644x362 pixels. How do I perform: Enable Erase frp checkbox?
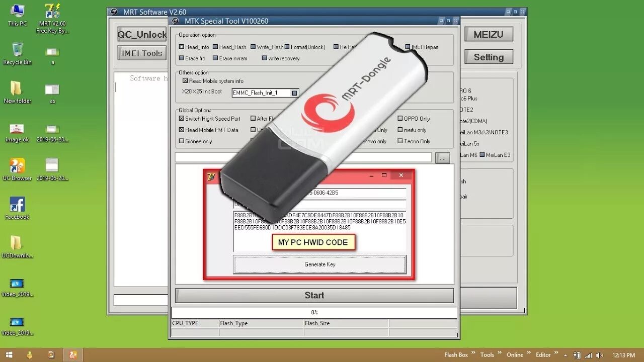(182, 58)
